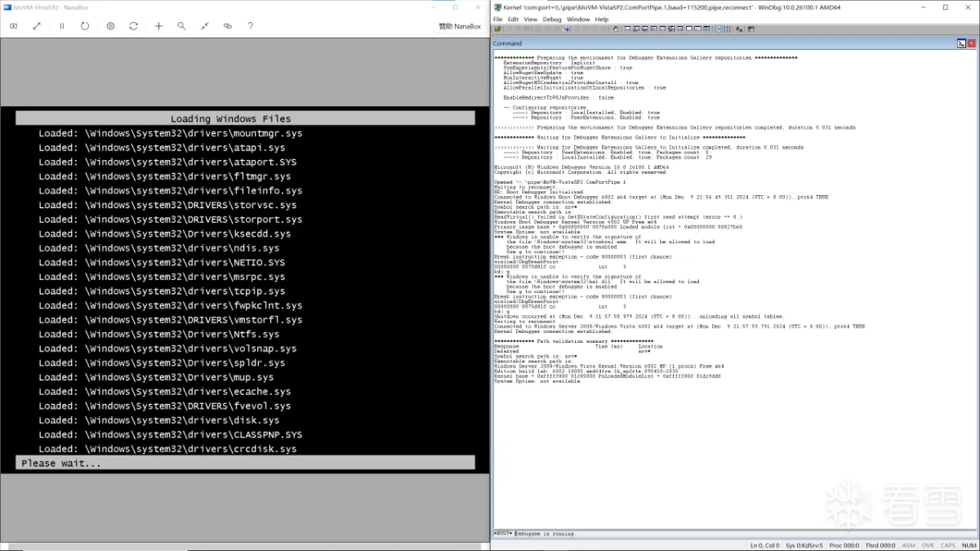
Task: Open the View menu in WinDbg
Action: 530,19
